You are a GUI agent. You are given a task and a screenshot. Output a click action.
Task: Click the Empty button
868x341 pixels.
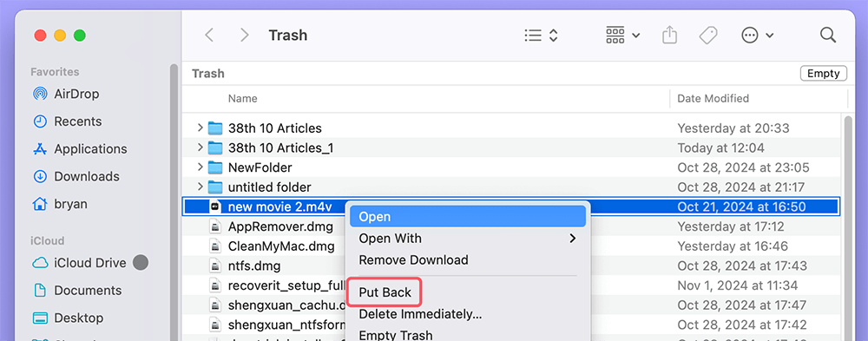823,74
